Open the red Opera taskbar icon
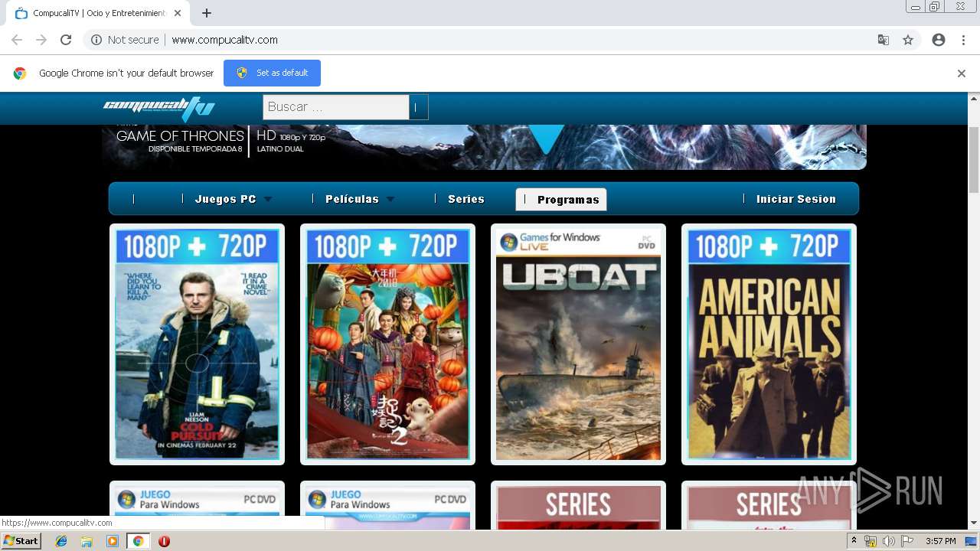Image resolution: width=980 pixels, height=551 pixels. [x=164, y=541]
